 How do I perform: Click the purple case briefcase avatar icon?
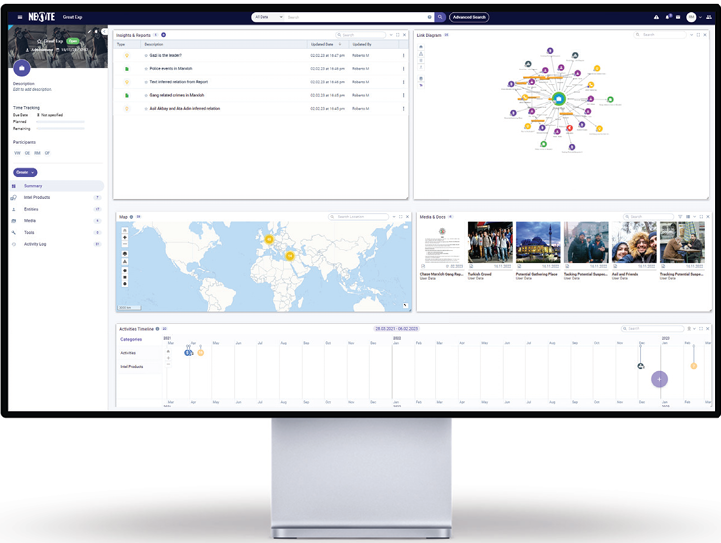[22, 68]
